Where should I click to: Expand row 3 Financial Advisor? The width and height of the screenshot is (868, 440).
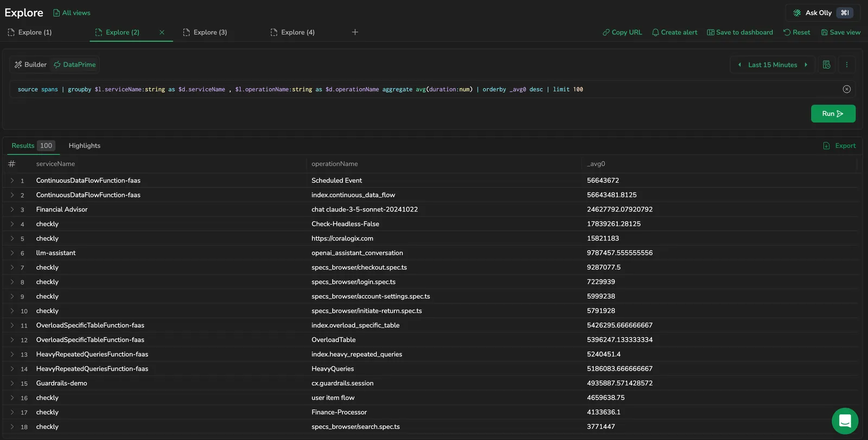pyautogui.click(x=12, y=209)
